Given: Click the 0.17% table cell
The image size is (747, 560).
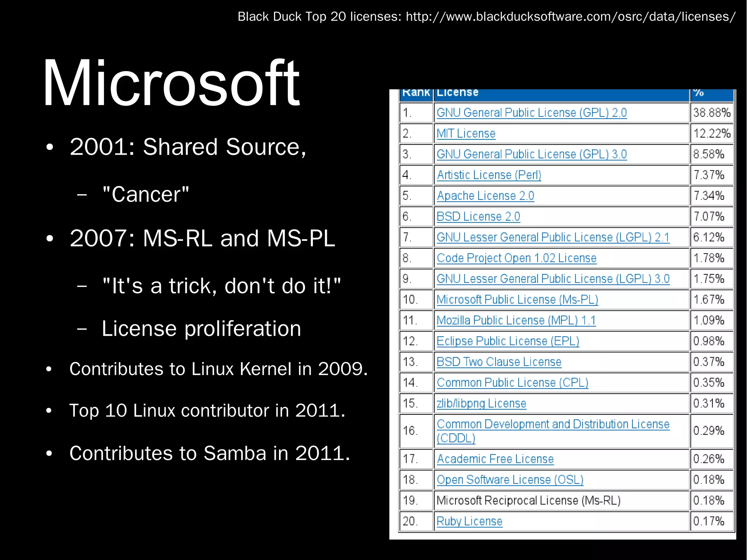Looking at the screenshot, I should tap(712, 522).
